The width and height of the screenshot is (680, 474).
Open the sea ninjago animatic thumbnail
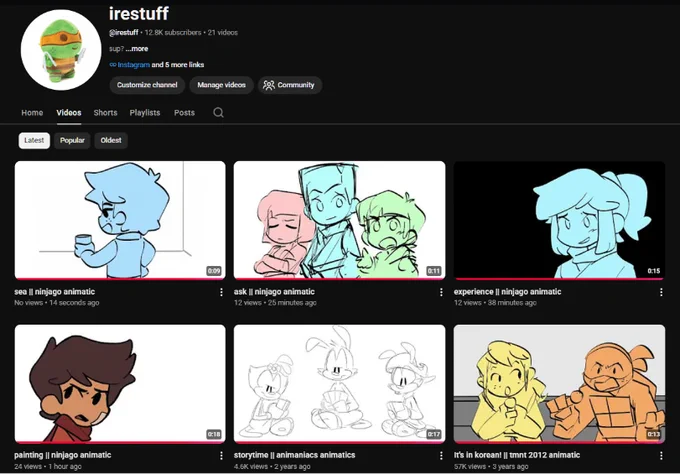(120, 220)
